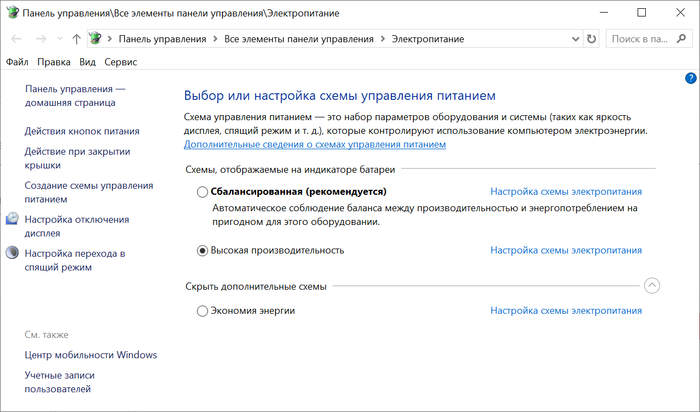Open Центр мобильности Windows link

90,355
